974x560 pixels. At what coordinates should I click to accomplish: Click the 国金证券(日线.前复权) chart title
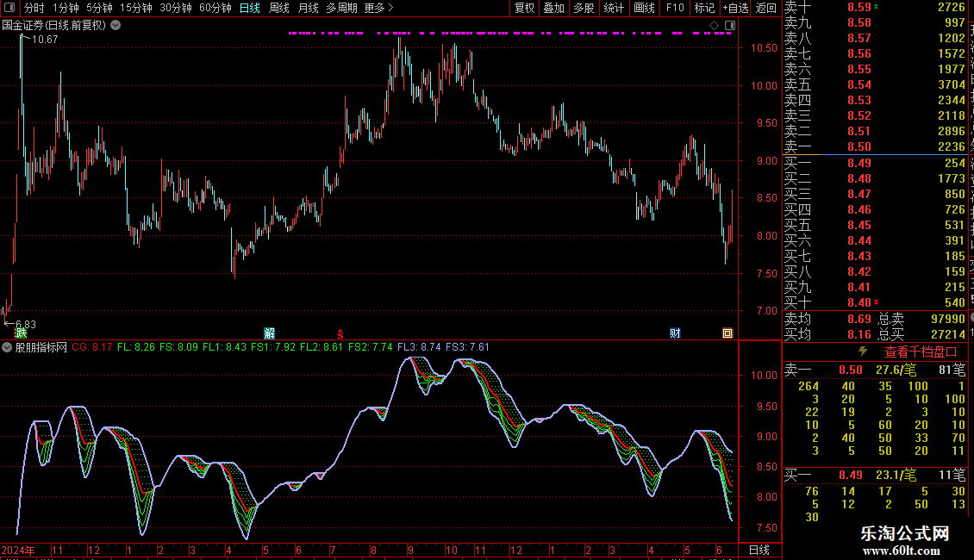pos(54,26)
